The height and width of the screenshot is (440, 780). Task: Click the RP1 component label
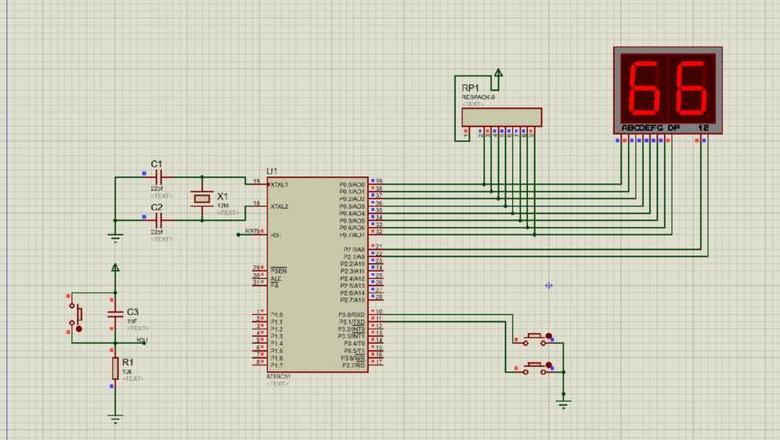pos(470,88)
